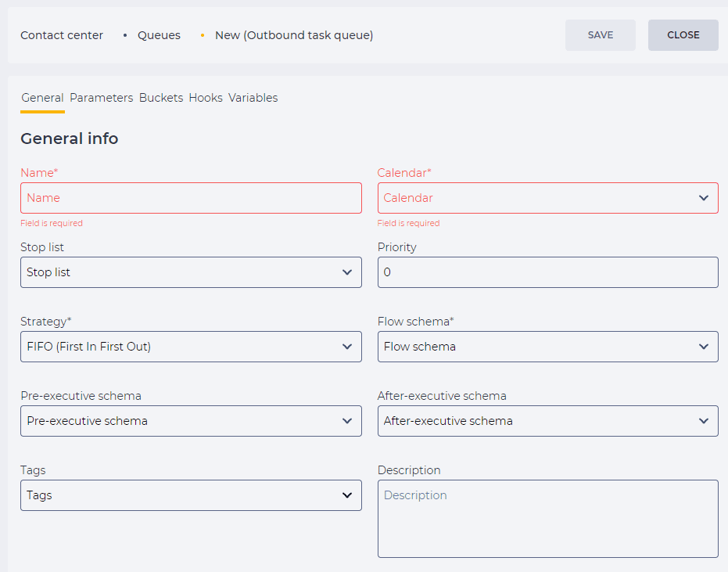The height and width of the screenshot is (572, 728).
Task: Select the General tab
Action: (42, 98)
